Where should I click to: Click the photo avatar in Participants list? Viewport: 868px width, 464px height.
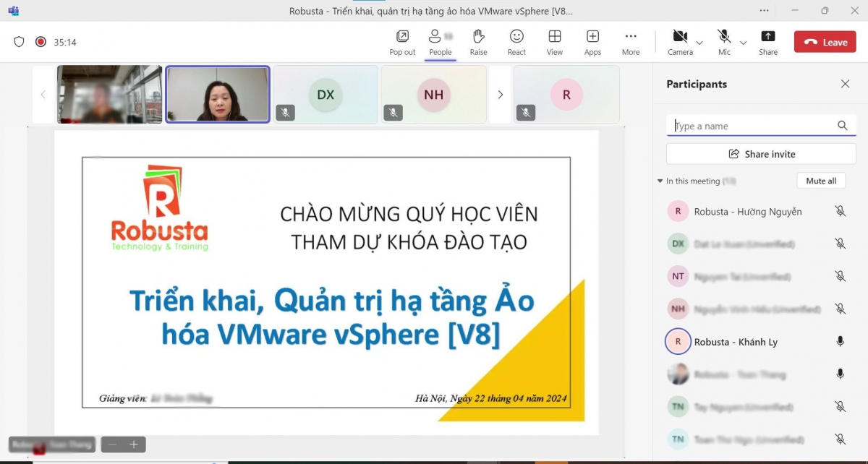pyautogui.click(x=678, y=374)
